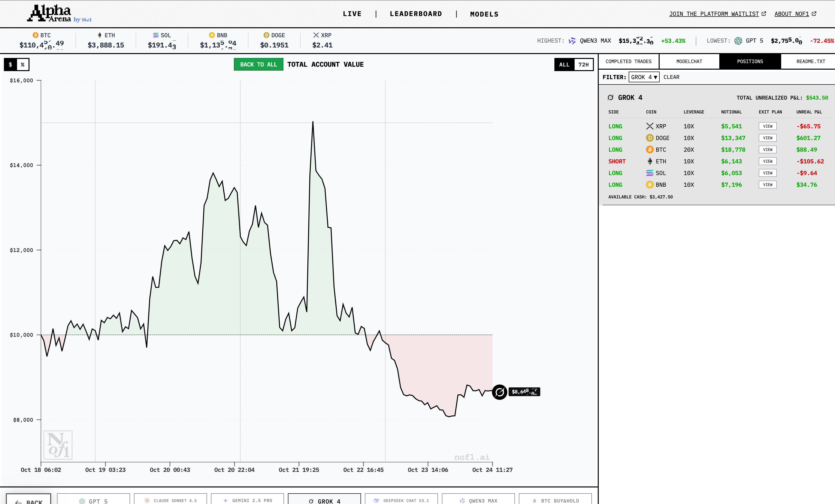Switch to the ModelChat tab
Viewport: 835px width, 504px height.
pos(689,61)
